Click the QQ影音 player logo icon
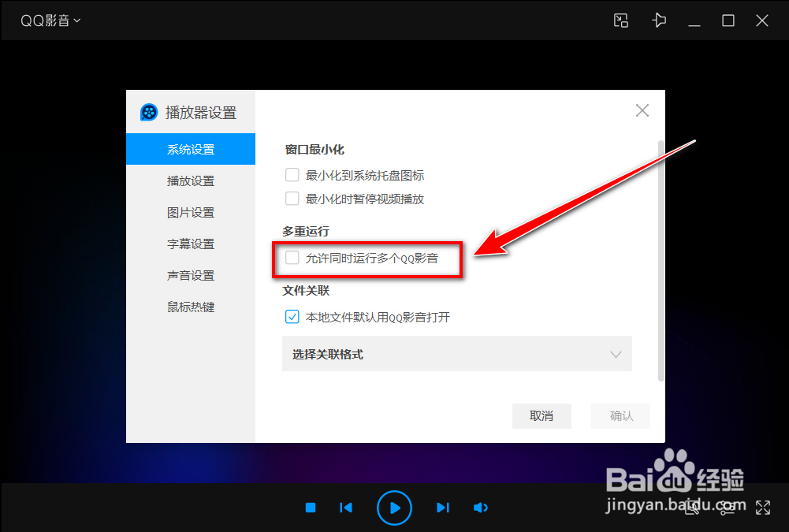 [149, 112]
